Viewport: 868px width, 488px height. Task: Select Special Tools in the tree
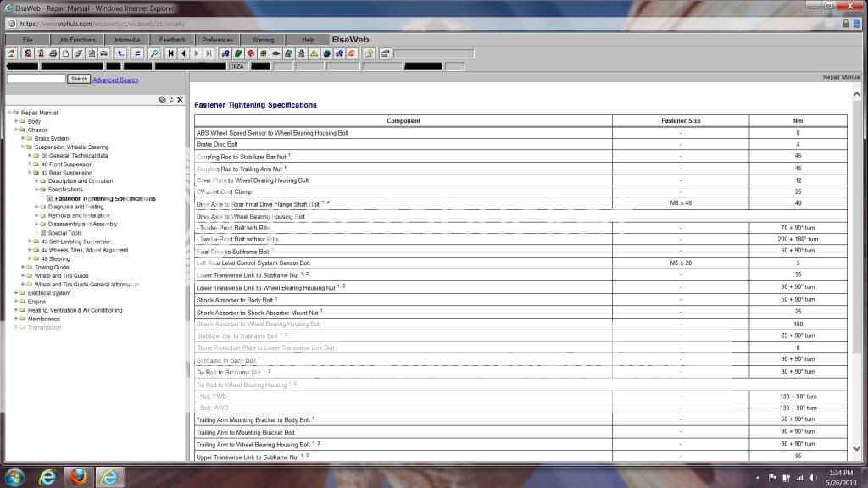click(64, 233)
